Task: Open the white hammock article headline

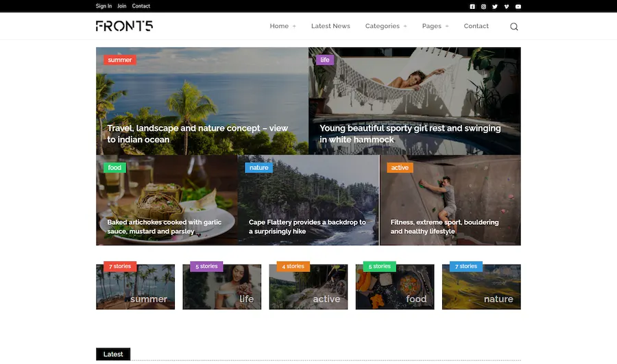Action: pos(410,134)
